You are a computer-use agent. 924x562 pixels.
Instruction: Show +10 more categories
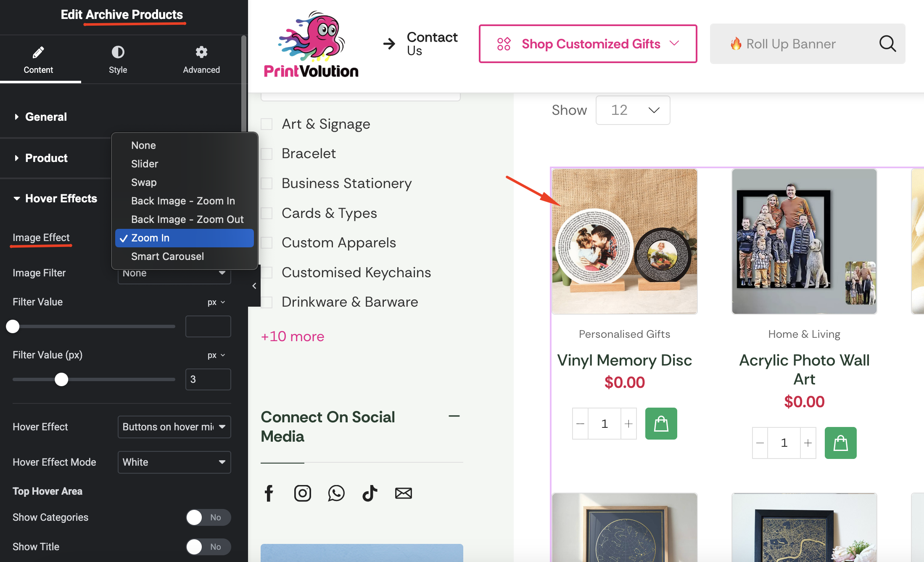[x=293, y=337]
